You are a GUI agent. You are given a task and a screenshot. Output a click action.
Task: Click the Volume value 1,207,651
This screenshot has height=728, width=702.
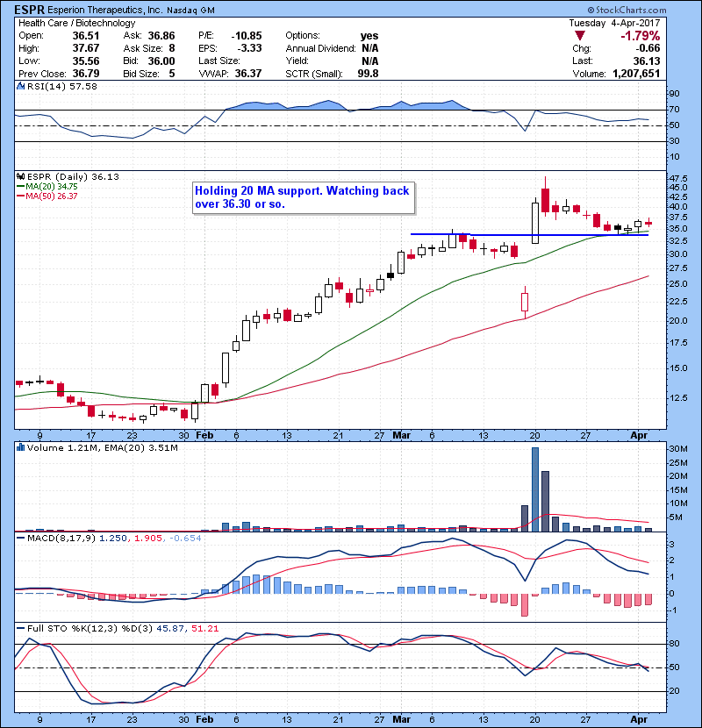636,74
